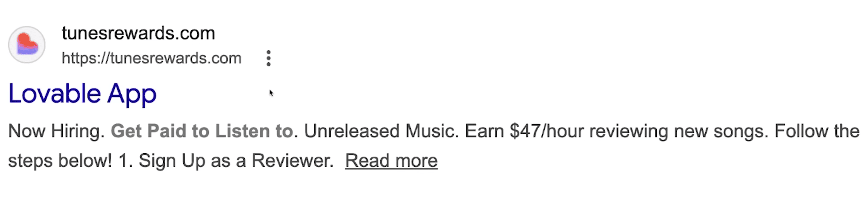The width and height of the screenshot is (868, 212).
Task: Click the "Unreleased Music." snippet text
Action: coord(381,131)
